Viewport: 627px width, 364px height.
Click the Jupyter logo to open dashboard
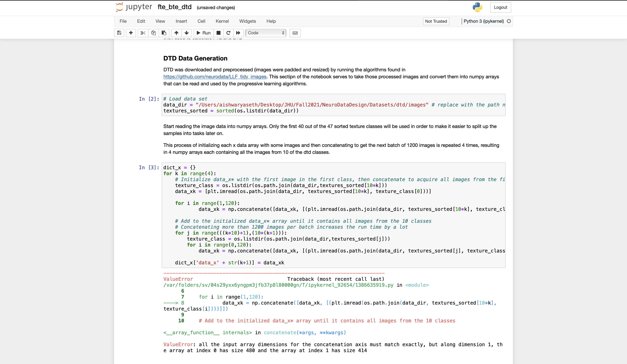[x=133, y=7]
